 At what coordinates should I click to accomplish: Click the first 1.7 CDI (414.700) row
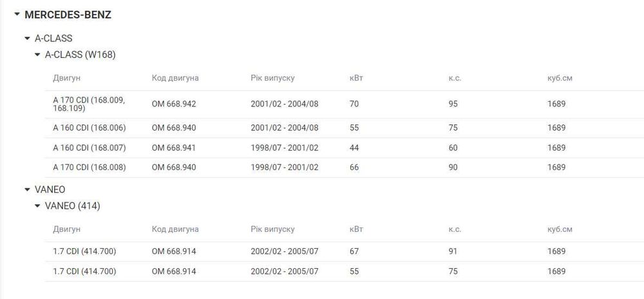point(345,251)
